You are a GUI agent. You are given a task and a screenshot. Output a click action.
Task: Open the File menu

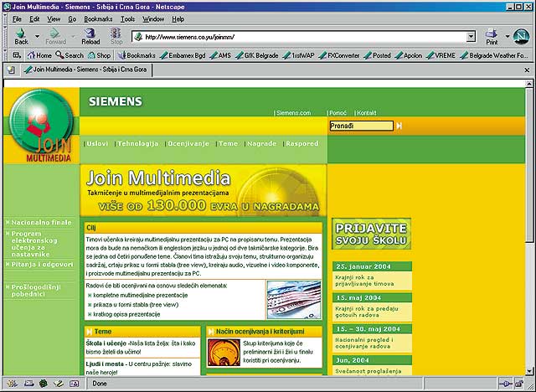click(x=17, y=19)
